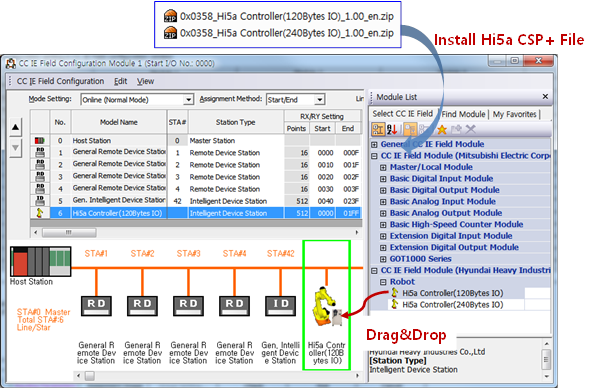Screen dimensions: 594x389
Task: Close the Module List panel
Action: point(545,97)
